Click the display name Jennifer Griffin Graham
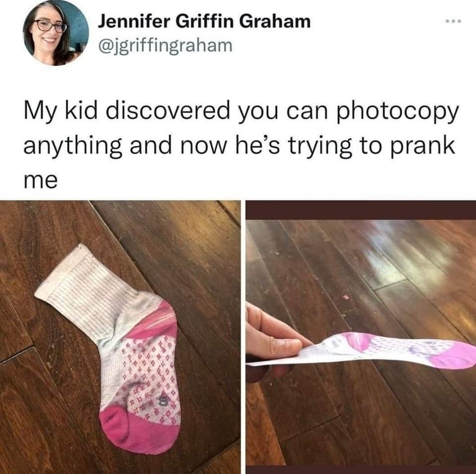Viewport: 476px width, 474px height. pos(204,22)
